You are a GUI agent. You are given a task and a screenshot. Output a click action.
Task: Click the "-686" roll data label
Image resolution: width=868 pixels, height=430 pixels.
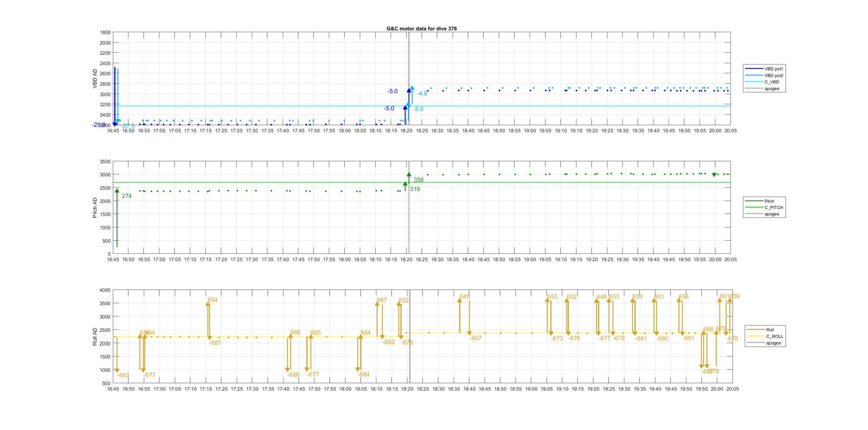coord(293,375)
